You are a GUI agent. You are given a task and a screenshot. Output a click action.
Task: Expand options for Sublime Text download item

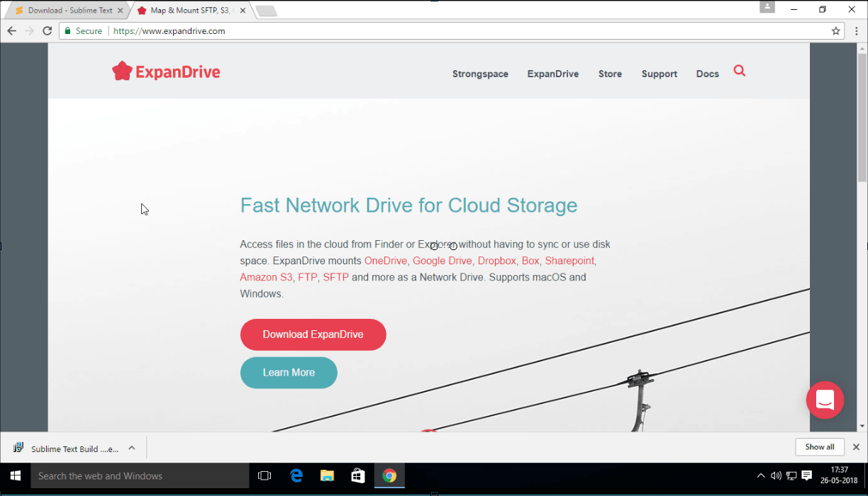131,448
